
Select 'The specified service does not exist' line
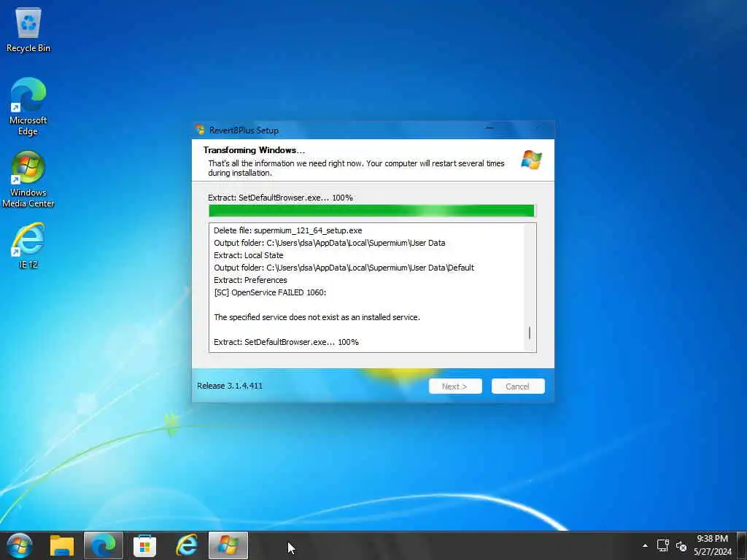coord(317,317)
